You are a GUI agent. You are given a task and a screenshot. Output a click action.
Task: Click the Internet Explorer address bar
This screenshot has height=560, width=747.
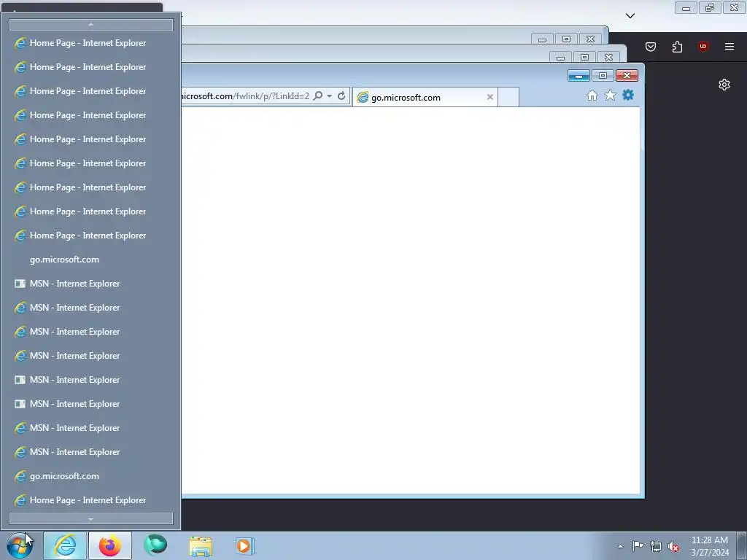245,96
